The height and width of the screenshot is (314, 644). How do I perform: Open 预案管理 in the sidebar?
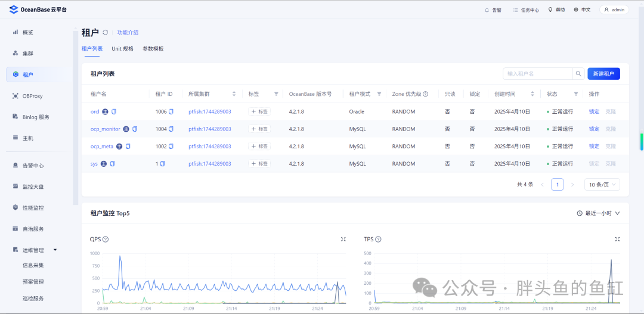[33, 282]
